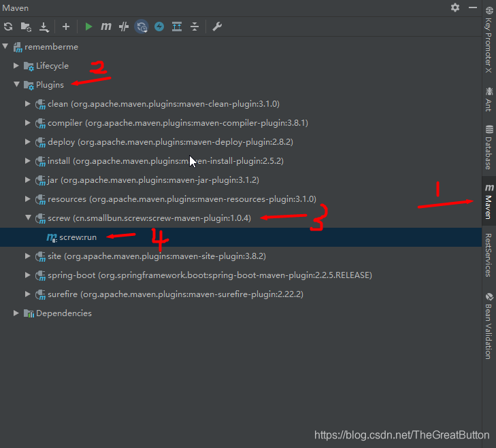This screenshot has width=496, height=448.
Task: Select the Dependencies folder label
Action: coord(64,313)
